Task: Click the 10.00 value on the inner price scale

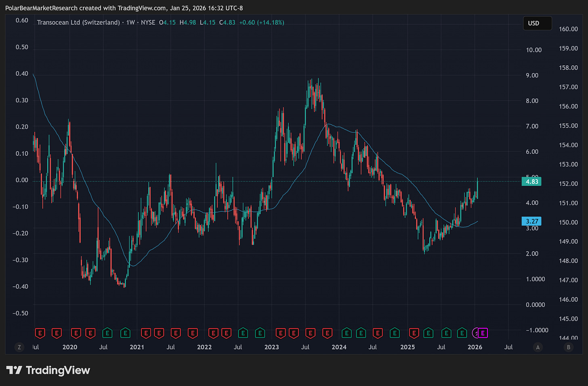Action: click(x=533, y=50)
